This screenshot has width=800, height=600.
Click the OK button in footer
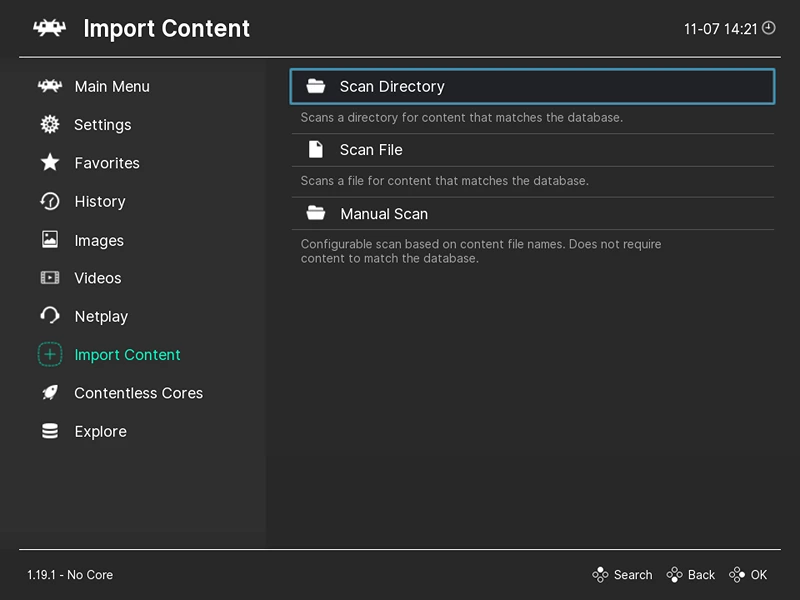click(x=747, y=574)
